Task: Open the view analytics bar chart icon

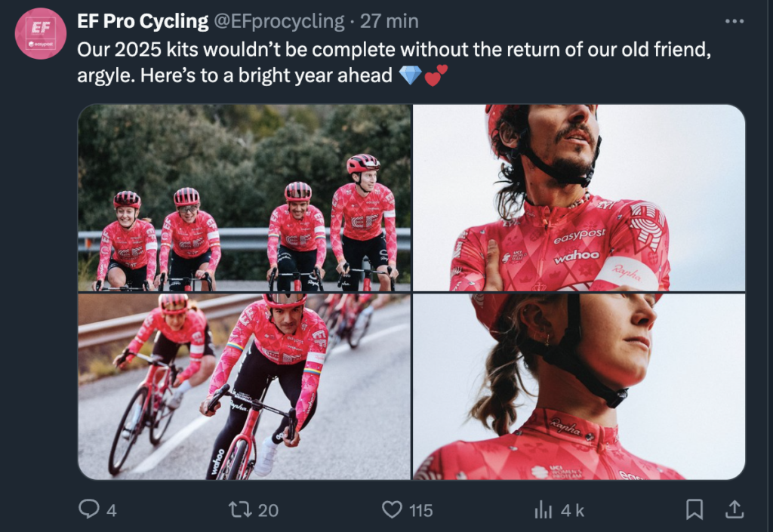Action: tap(543, 510)
